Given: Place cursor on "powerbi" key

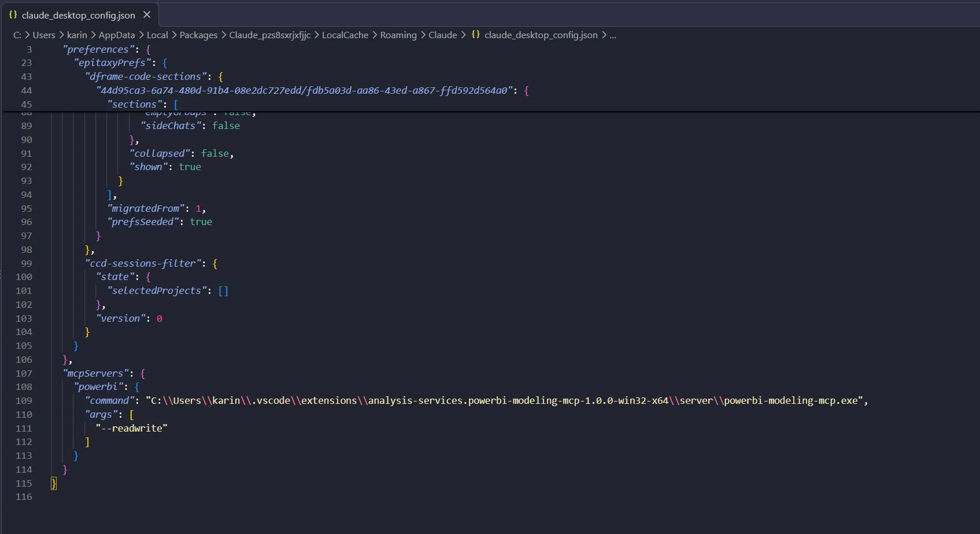Looking at the screenshot, I should coord(98,386).
